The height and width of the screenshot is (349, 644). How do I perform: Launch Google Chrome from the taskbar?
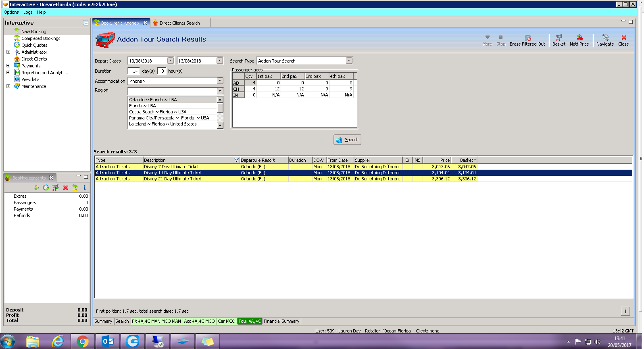coord(83,341)
